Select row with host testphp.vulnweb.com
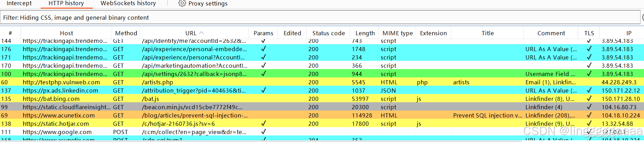This screenshot has height=142, width=644. tap(322, 82)
